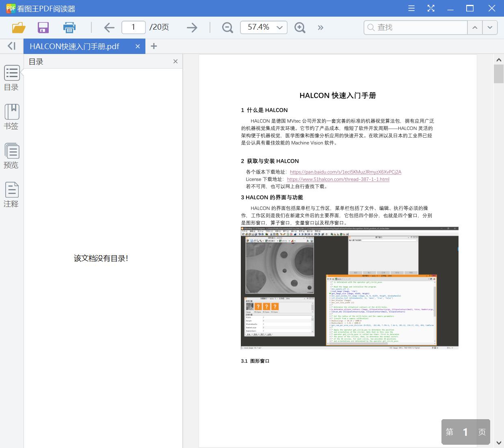Zoom out with minus magnifier
The image size is (504, 448).
tap(227, 28)
